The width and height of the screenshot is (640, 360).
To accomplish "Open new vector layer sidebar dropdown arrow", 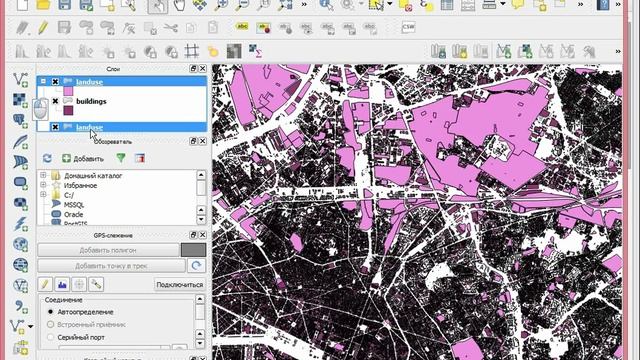I will [31, 327].
